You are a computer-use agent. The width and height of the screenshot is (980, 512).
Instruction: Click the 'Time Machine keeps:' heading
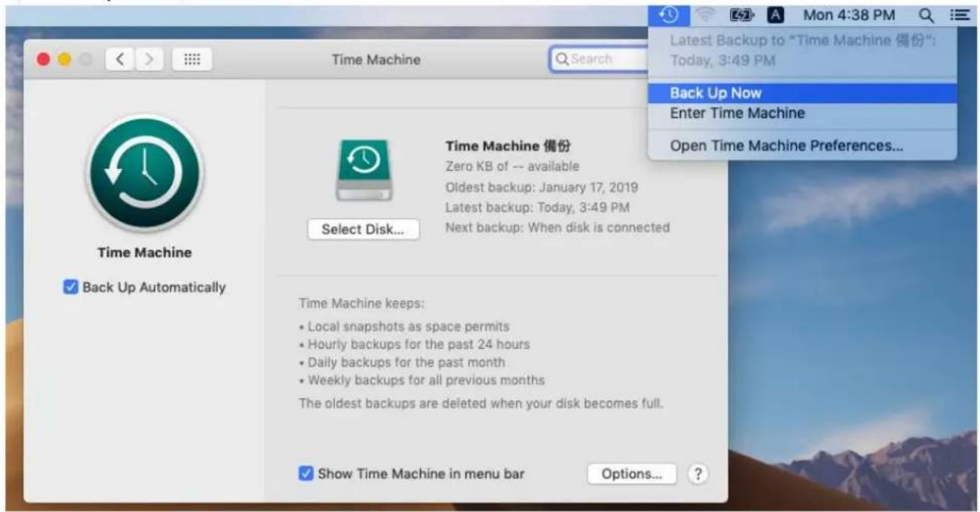[x=362, y=304]
